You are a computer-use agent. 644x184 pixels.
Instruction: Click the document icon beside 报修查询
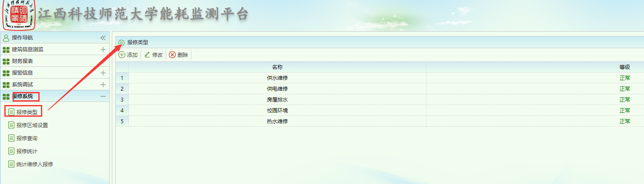pos(11,138)
